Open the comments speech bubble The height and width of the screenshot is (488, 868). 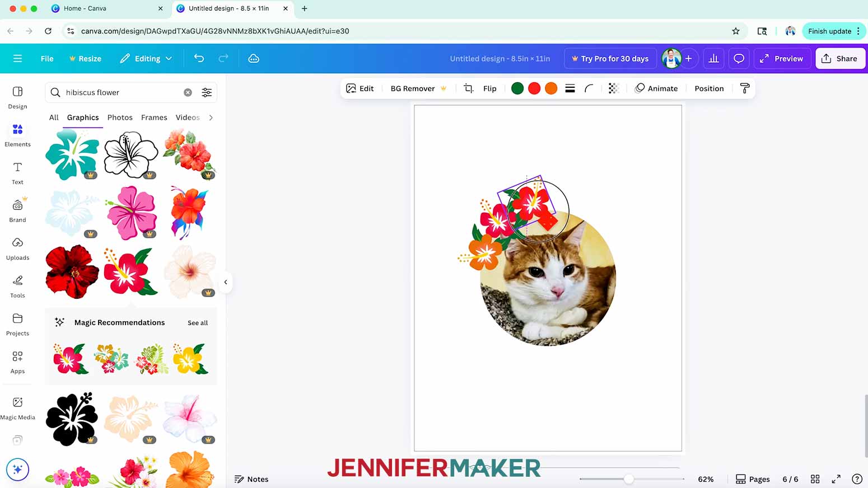click(739, 58)
